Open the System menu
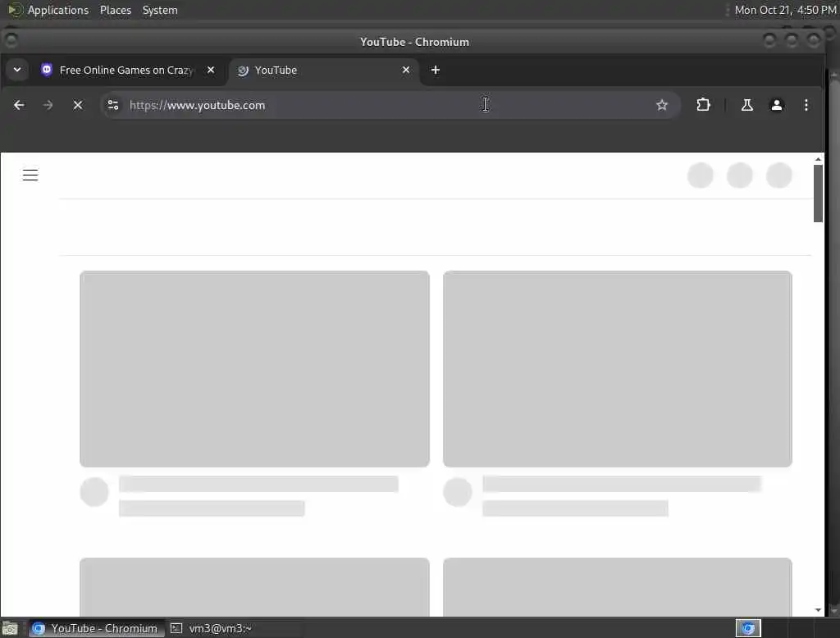The image size is (840, 638). pyautogui.click(x=160, y=10)
